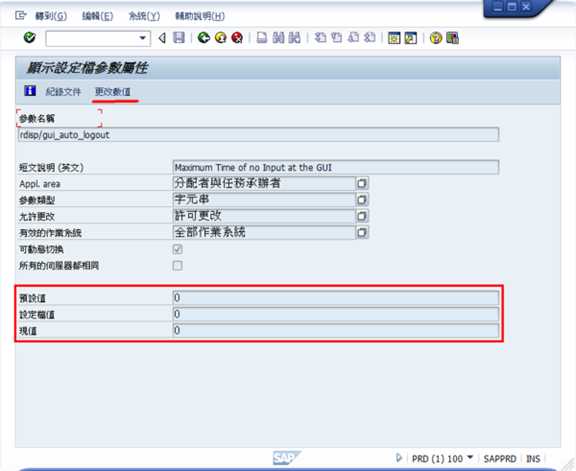Click the 預設值 value field
The image size is (576, 471).
336,298
